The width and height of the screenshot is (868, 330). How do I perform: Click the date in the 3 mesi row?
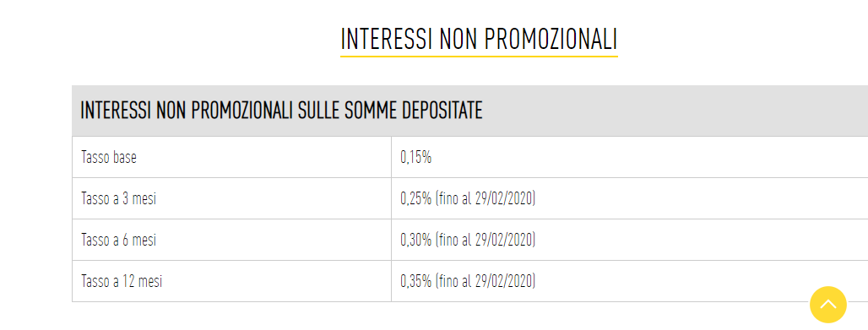click(504, 199)
